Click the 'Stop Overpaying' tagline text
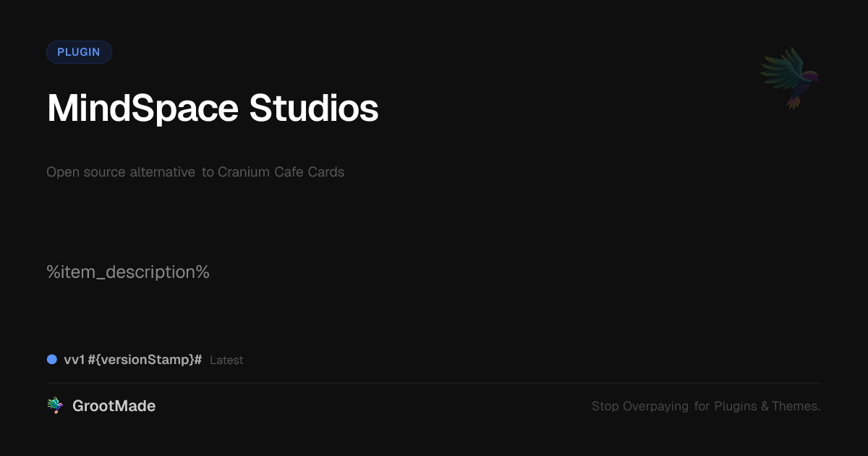 640,406
